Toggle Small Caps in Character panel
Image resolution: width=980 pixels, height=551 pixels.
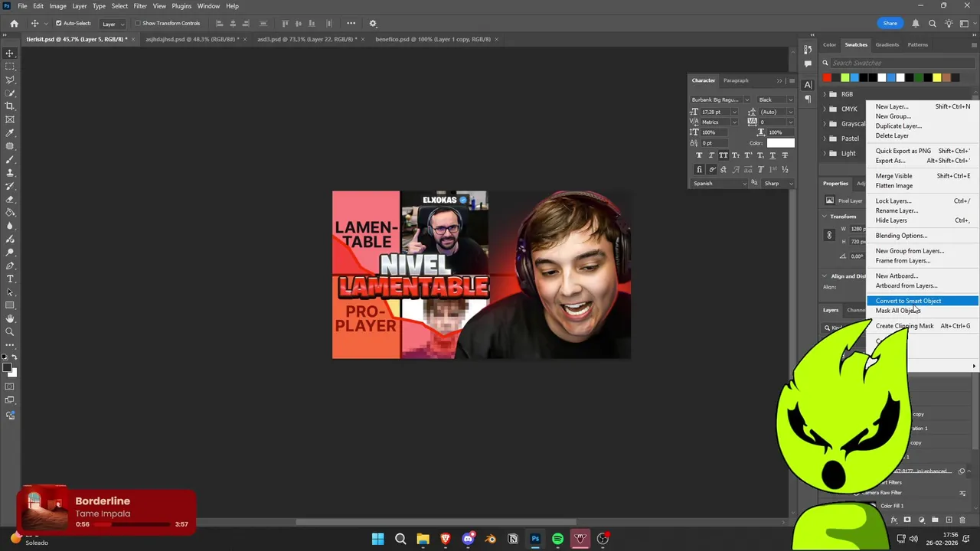736,155
